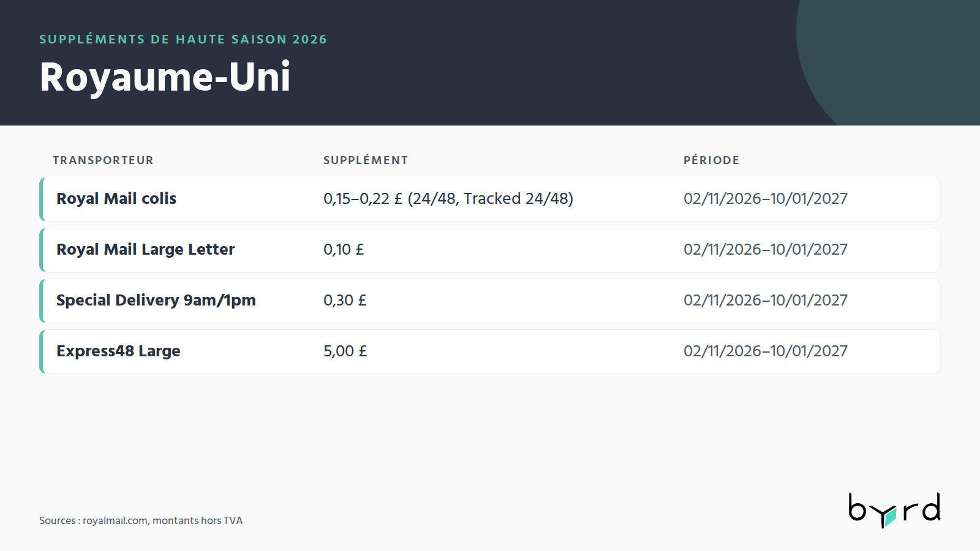Screen dimensions: 980x551
Task: Click the "0,15–0,22 £ (24/48, Tracked 24/48)" surcharge
Action: click(448, 199)
